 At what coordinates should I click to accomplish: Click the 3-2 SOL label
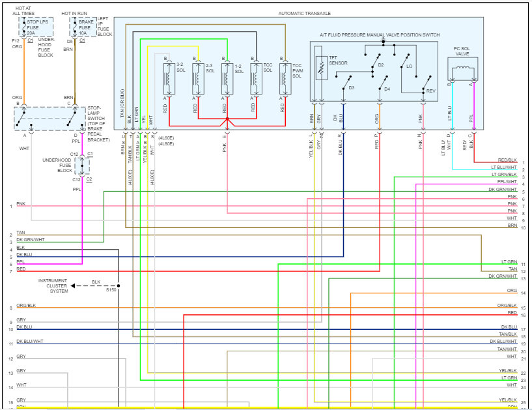(x=180, y=67)
